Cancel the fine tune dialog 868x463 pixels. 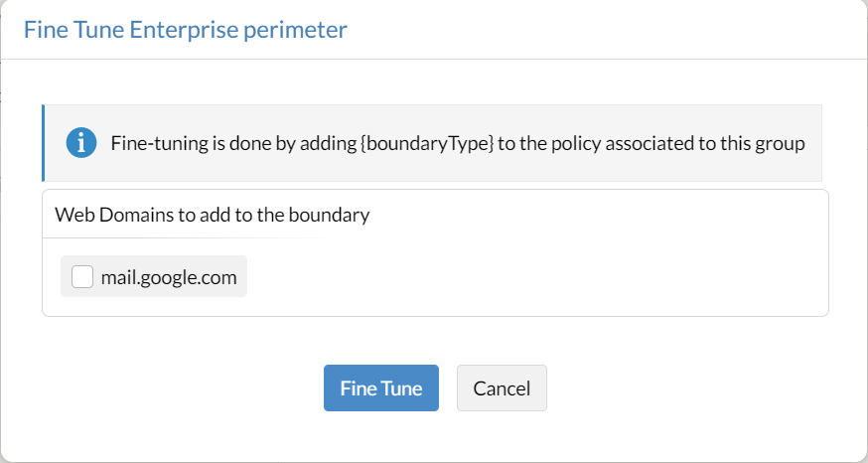[502, 388]
